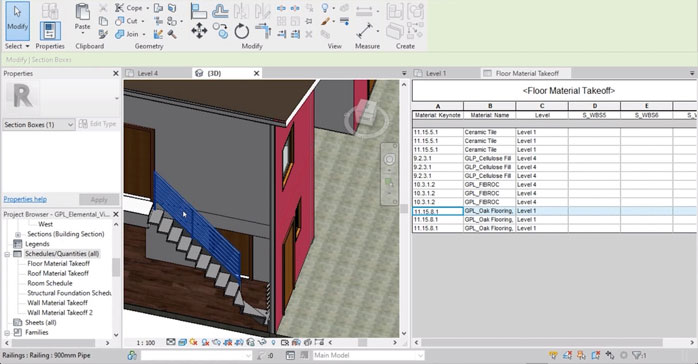The image size is (698, 364).
Task: Activate the Trim/Extend to Corner tool
Action: (263, 31)
